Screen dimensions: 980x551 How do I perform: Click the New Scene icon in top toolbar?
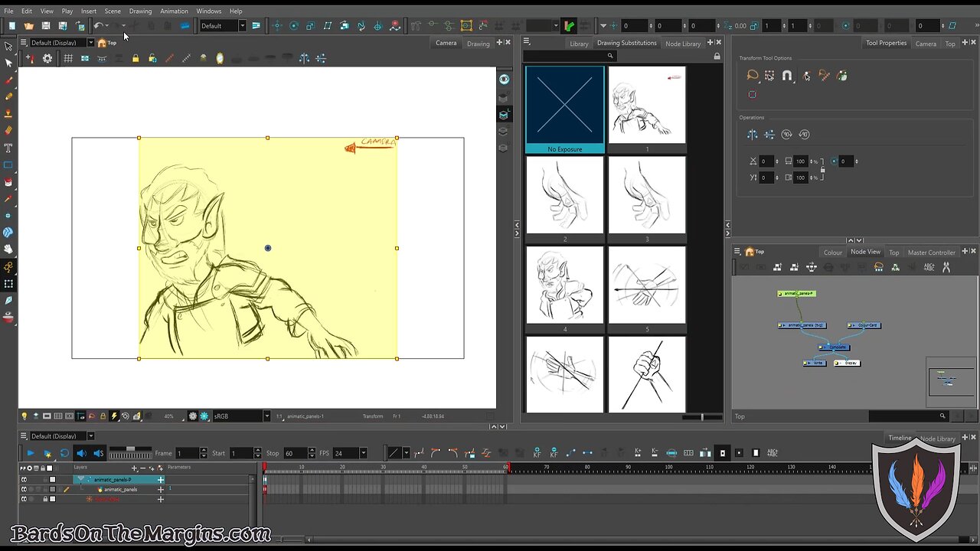11,26
